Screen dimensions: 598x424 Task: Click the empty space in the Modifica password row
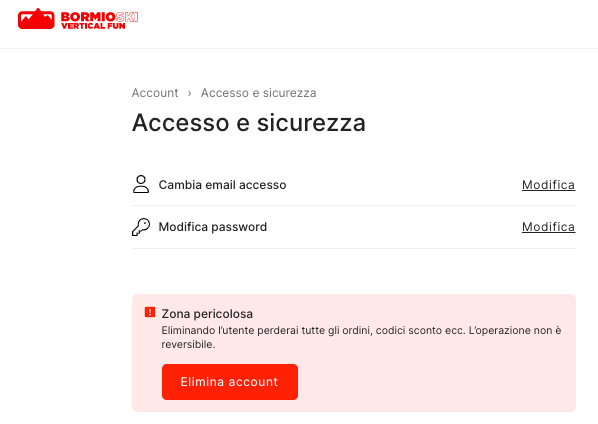coord(394,227)
